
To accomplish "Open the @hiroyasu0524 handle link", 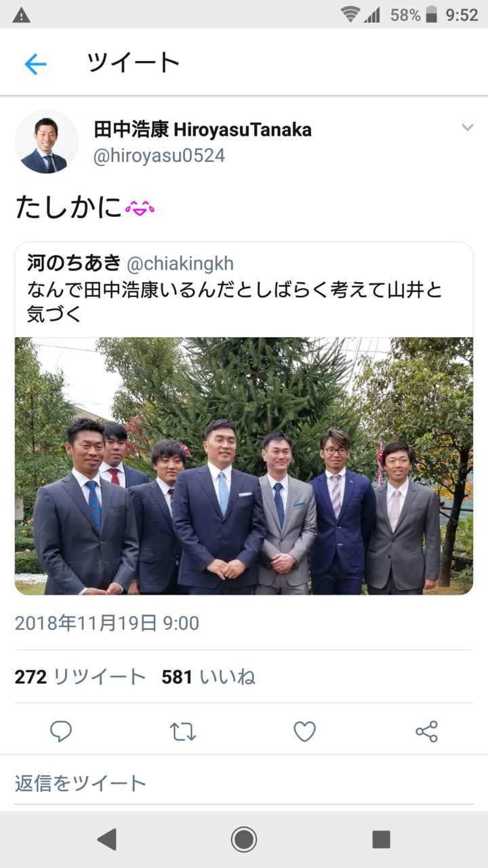I will tap(159, 156).
